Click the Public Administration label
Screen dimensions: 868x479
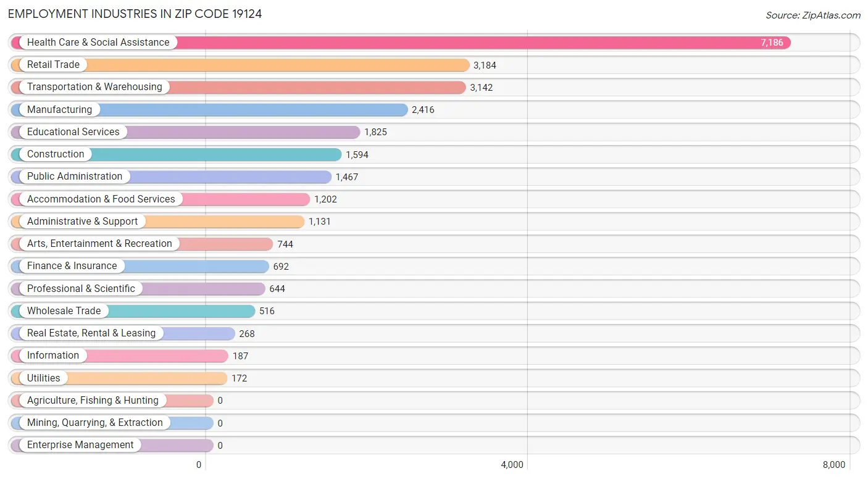click(75, 177)
